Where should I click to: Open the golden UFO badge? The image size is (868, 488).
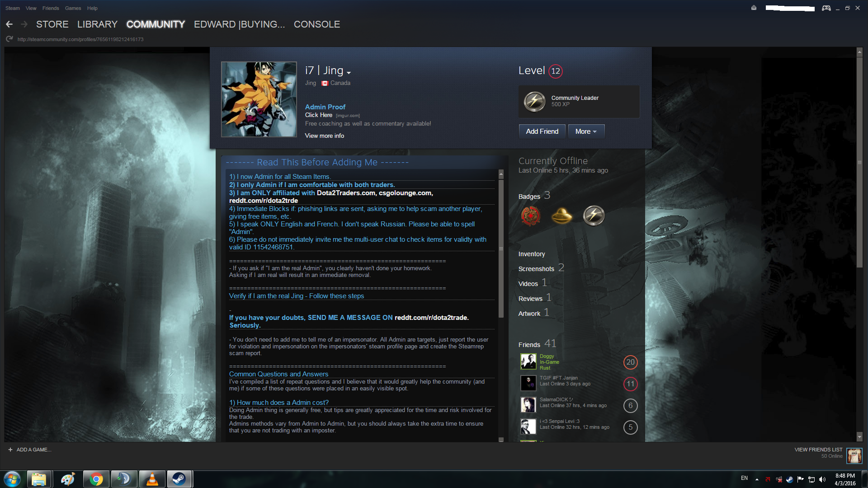point(562,216)
